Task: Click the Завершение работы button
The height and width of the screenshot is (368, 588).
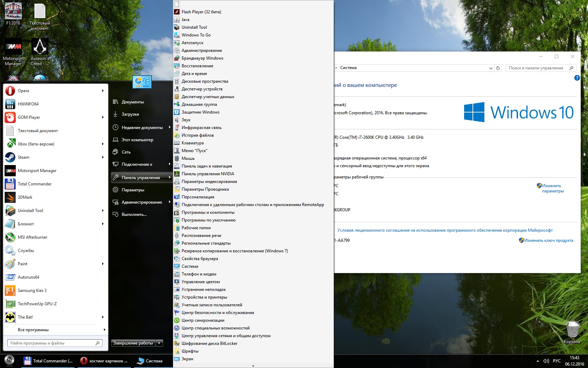Action: (133, 343)
